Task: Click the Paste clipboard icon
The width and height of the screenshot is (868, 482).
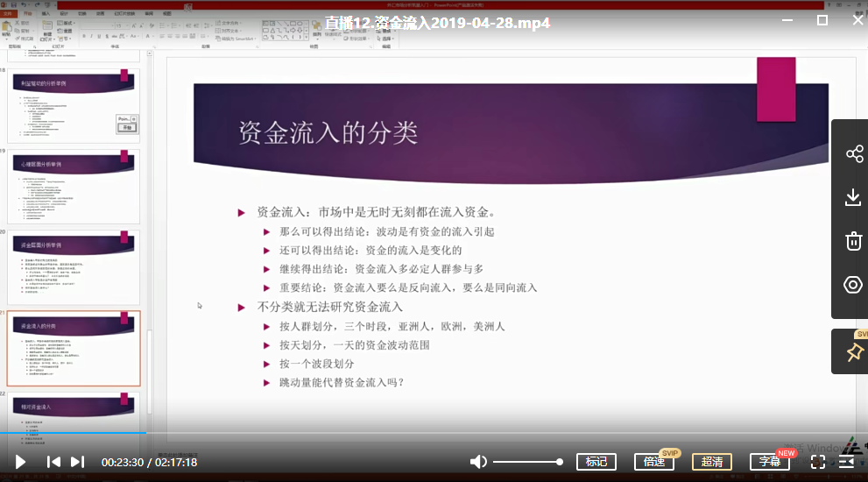Action: click(6, 26)
